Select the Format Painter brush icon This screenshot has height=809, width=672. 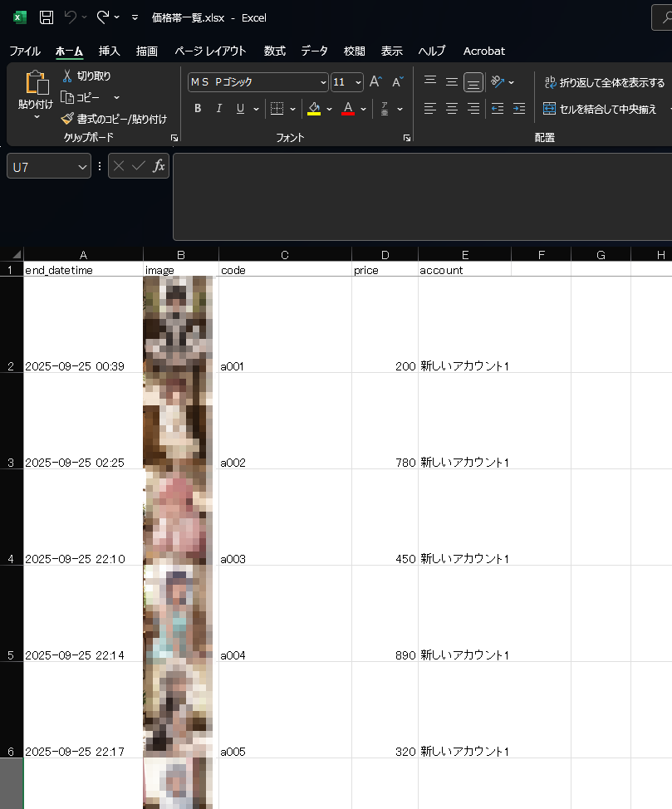pyautogui.click(x=67, y=119)
